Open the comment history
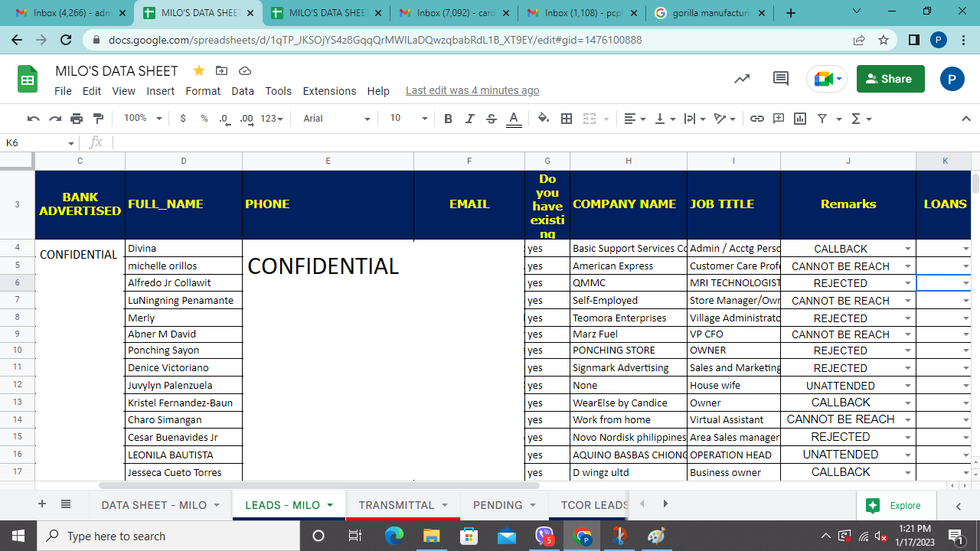 (x=781, y=79)
